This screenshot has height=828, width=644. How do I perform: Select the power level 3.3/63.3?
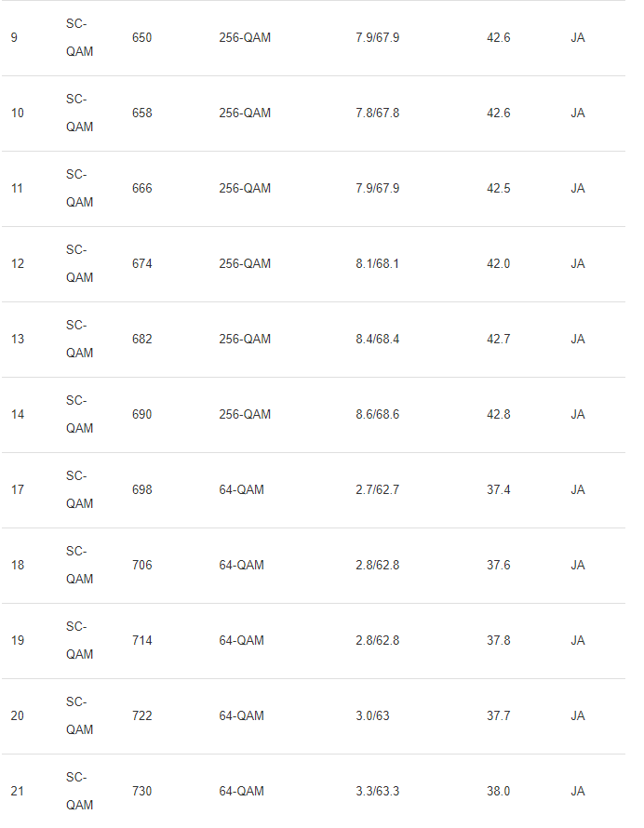[x=377, y=792]
